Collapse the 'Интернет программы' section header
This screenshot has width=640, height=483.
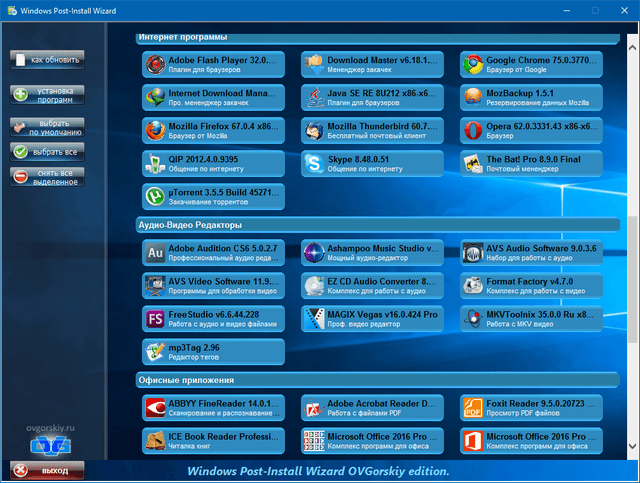(378, 38)
